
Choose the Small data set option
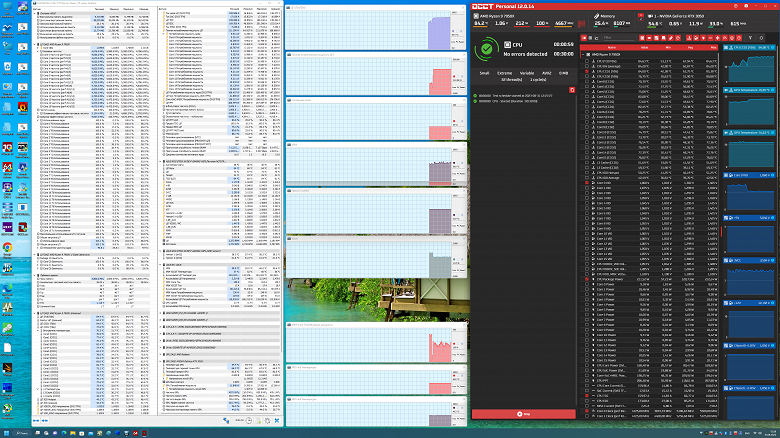pos(484,74)
